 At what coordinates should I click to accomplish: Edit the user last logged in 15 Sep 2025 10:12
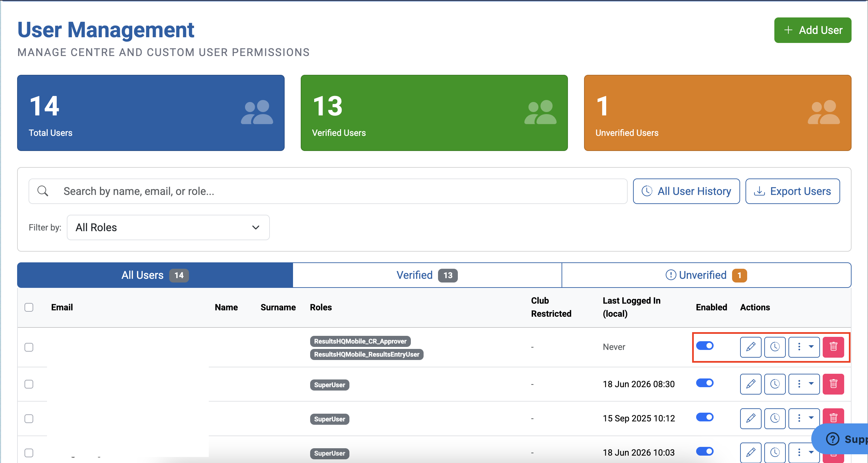point(751,418)
